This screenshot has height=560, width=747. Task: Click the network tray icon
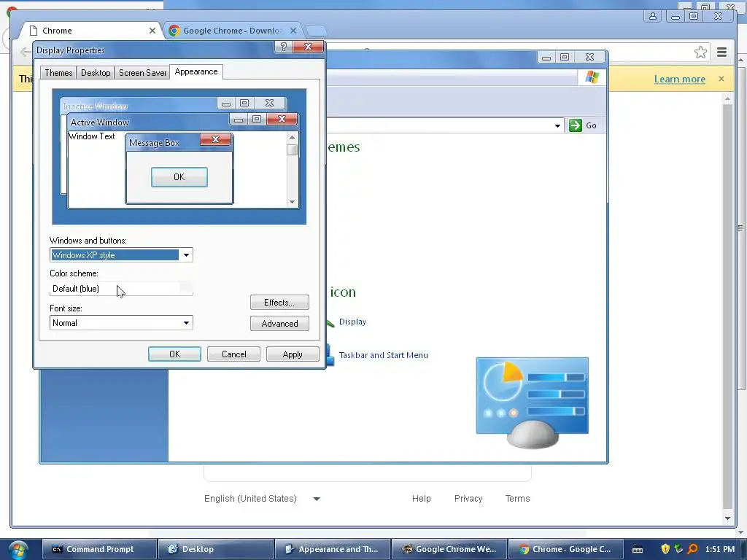679,549
